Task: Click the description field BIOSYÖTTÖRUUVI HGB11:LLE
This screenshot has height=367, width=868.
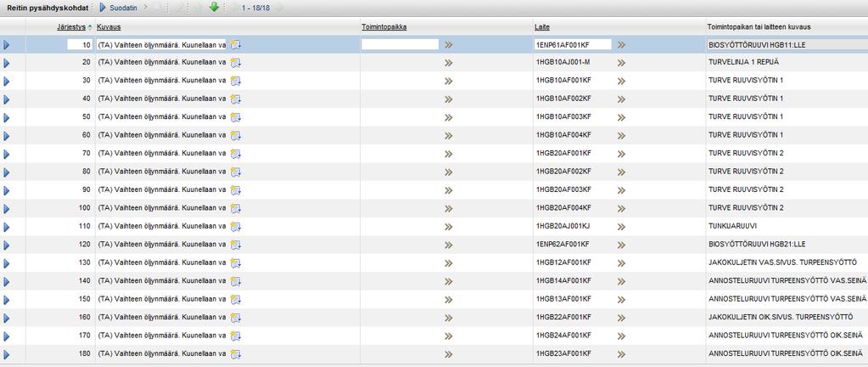Action: [787, 45]
